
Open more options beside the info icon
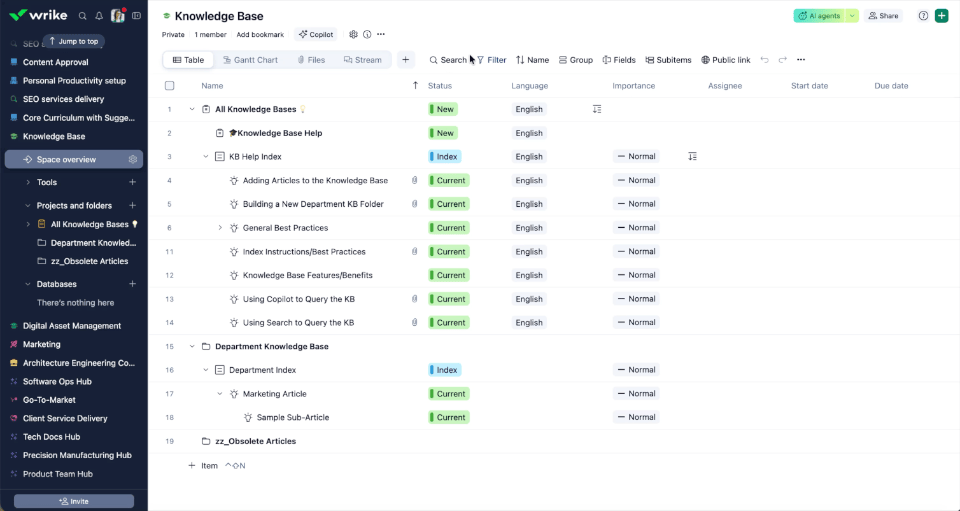coord(381,35)
